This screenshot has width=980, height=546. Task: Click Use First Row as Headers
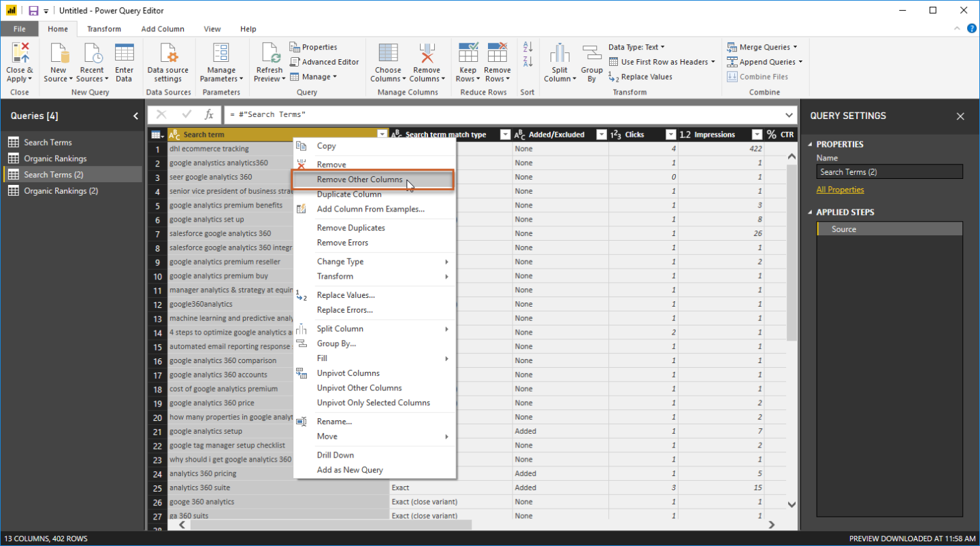pos(658,61)
